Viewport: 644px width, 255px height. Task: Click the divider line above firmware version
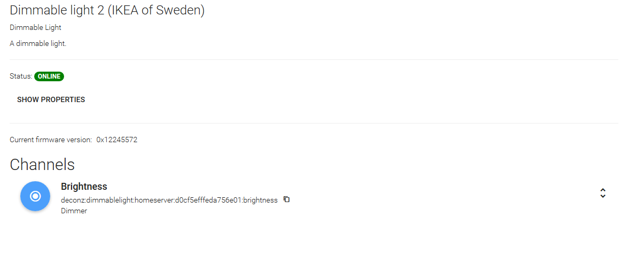point(314,123)
